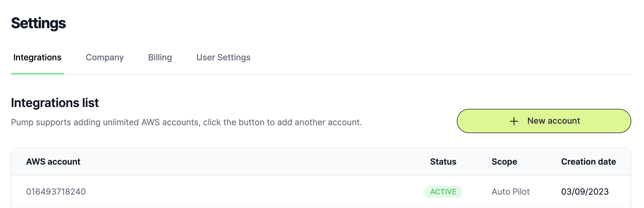644x208 pixels.
Task: Click the Creation date column header
Action: [588, 162]
